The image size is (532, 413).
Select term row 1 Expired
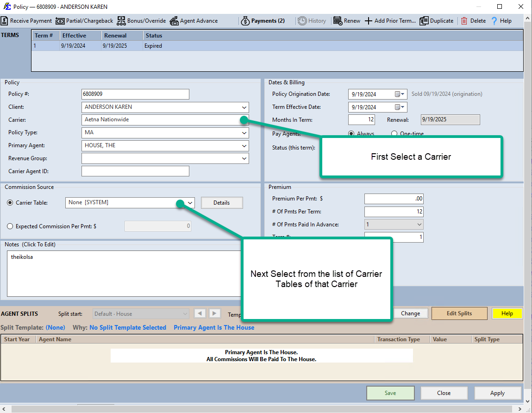[277, 46]
